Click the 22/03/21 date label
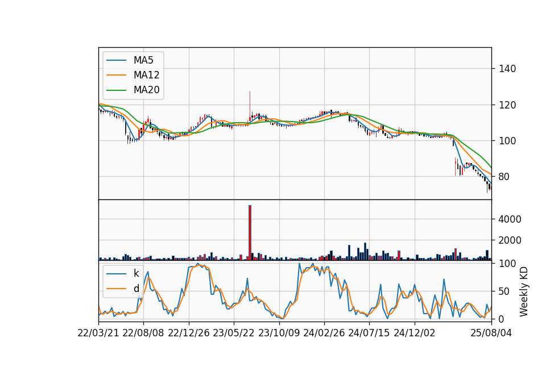The height and width of the screenshot is (392, 546). click(x=98, y=333)
